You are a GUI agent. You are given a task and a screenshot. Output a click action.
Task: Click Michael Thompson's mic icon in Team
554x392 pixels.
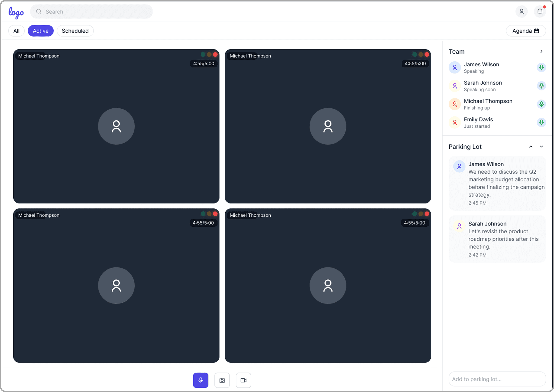[x=541, y=104]
